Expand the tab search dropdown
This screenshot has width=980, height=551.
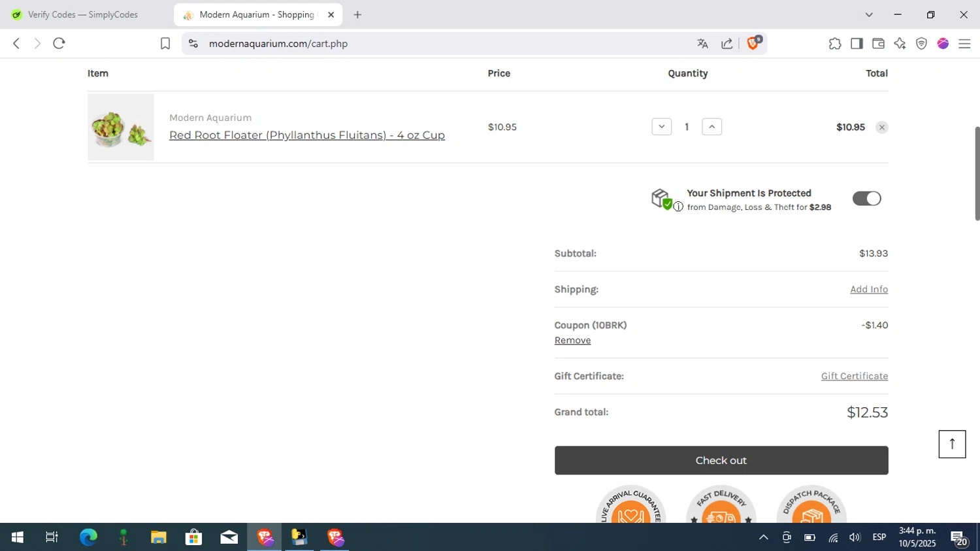coord(869,14)
